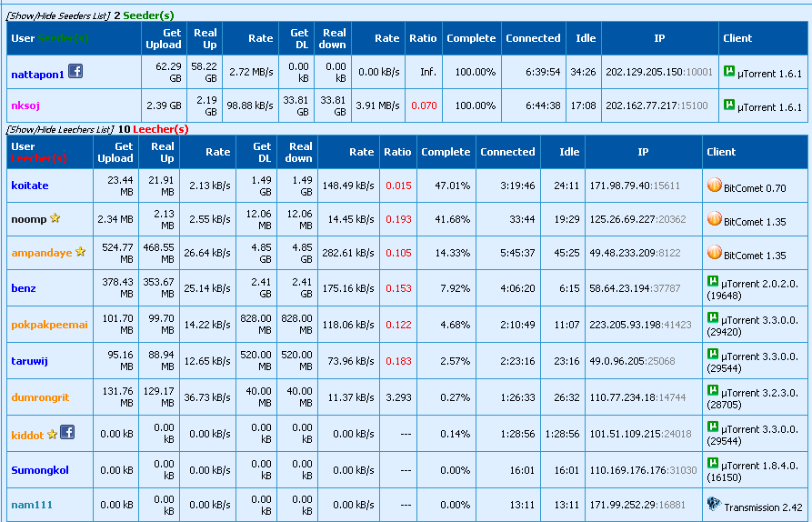Open user profile taruwij

29,361
